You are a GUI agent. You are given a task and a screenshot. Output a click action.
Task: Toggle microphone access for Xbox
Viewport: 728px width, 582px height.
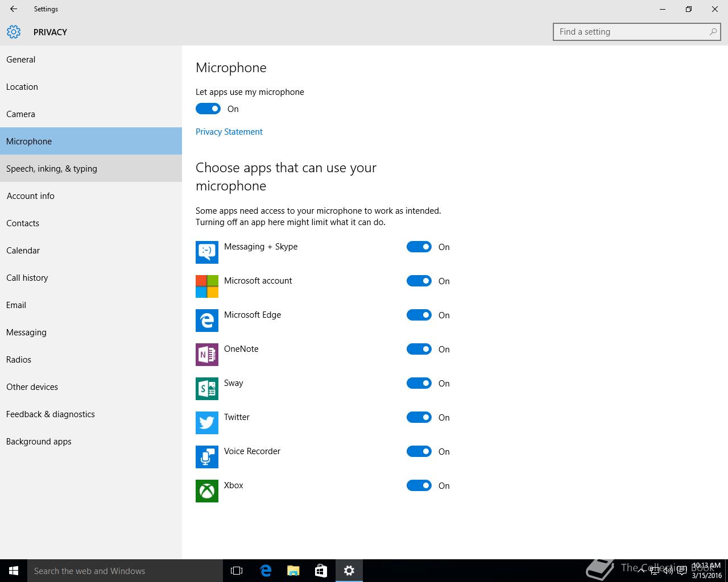[419, 485]
